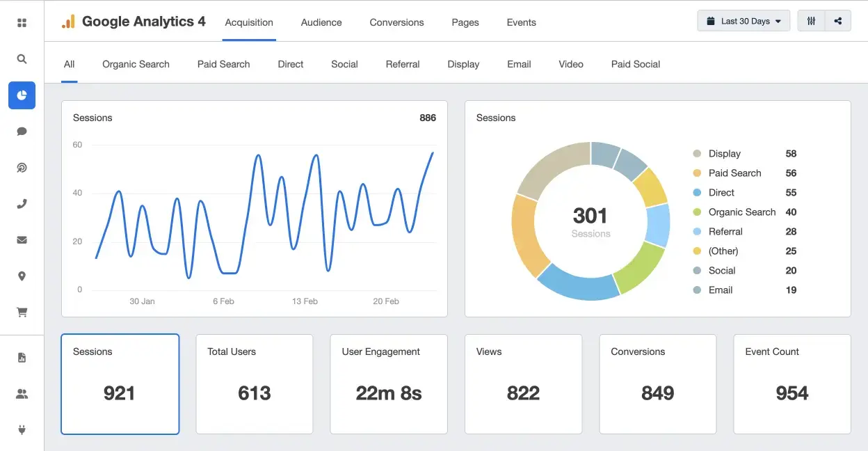Image resolution: width=868 pixels, height=451 pixels.
Task: Open the dashboard grid icon in sidebar
Action: [x=22, y=23]
